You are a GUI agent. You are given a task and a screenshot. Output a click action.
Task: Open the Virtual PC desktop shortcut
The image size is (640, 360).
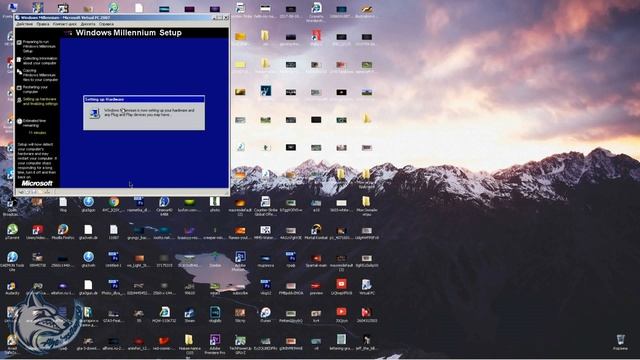366,287
